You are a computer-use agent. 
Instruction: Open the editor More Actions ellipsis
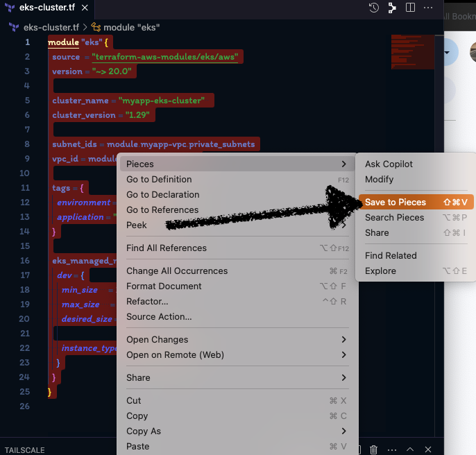pyautogui.click(x=428, y=8)
